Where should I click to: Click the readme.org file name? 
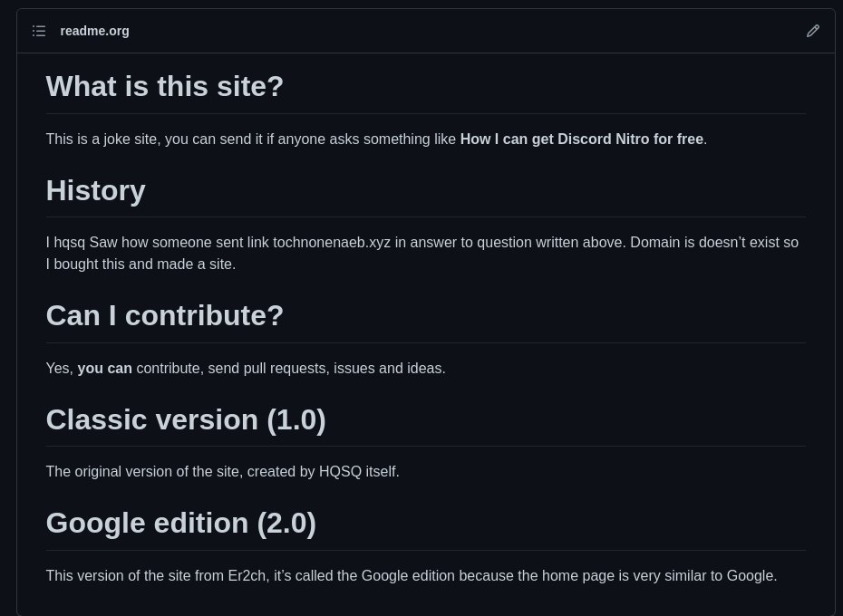pos(94,31)
